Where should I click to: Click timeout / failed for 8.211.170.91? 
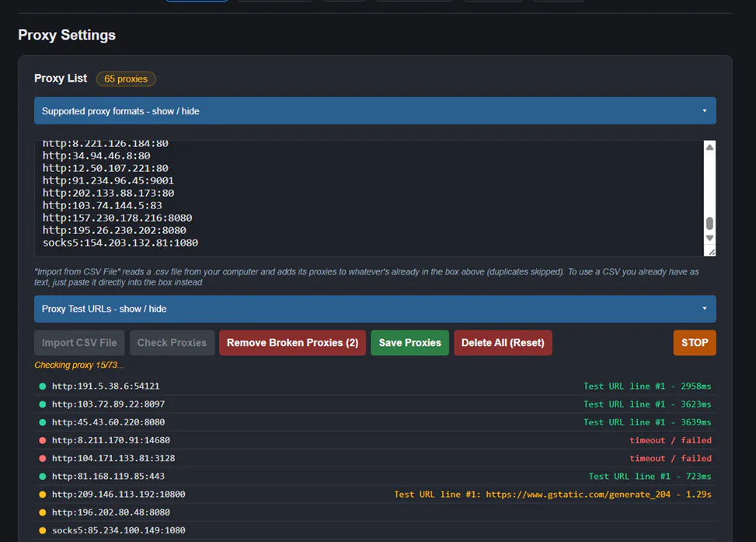click(x=671, y=440)
